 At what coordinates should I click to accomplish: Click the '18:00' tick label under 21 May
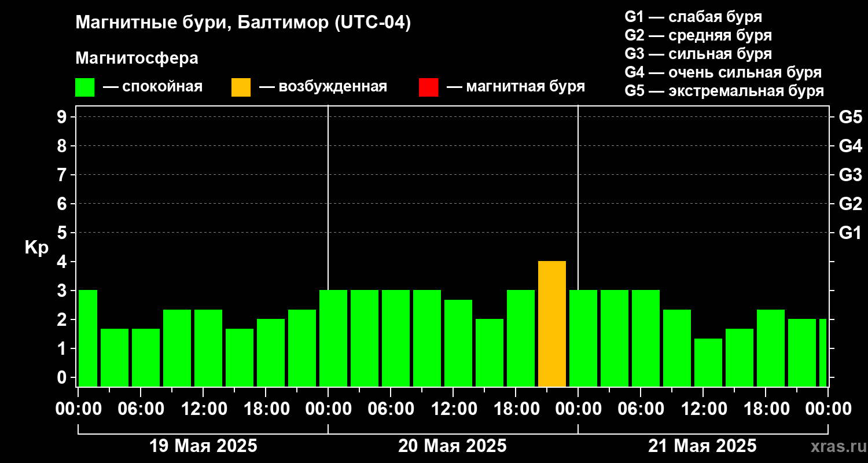767,409
